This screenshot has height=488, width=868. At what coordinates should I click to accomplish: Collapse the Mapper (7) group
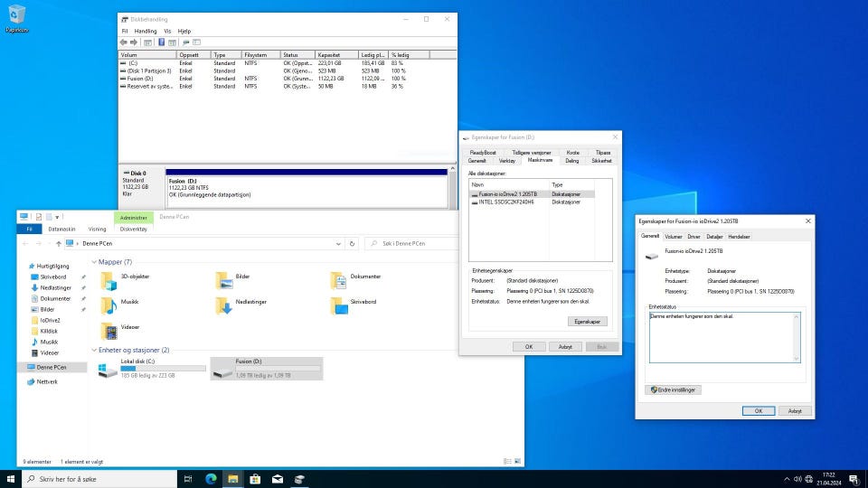click(x=93, y=262)
